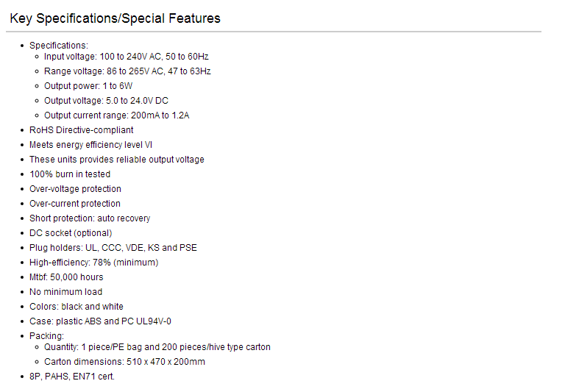This screenshot has height=392, width=565.
Task: Click the Output current range 200mA line
Action: click(117, 115)
